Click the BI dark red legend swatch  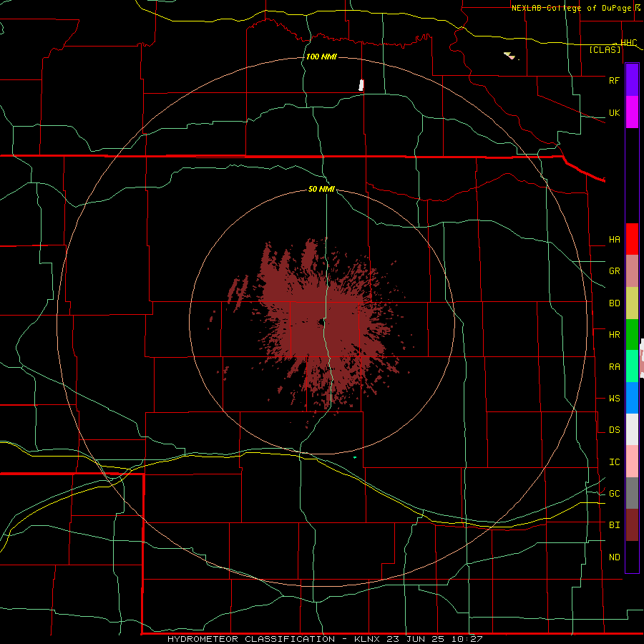632,525
